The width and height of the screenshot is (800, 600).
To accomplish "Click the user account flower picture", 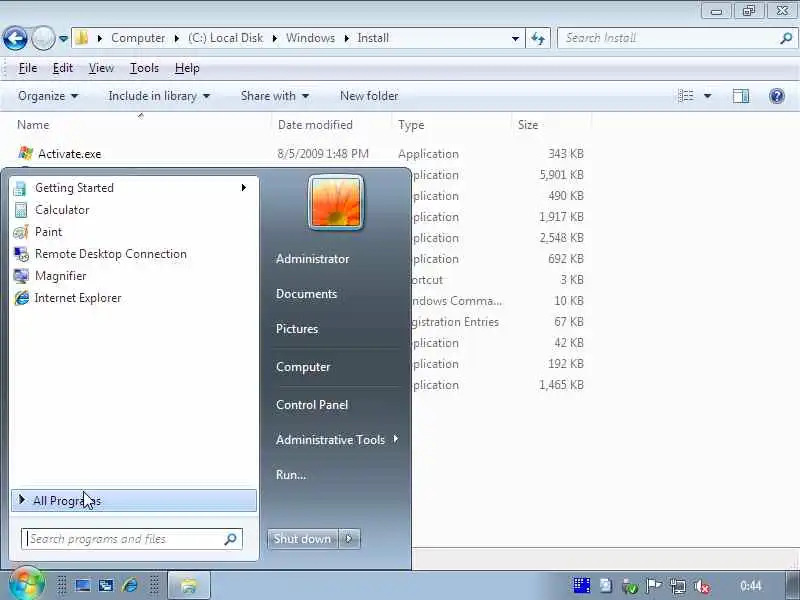I will [x=336, y=202].
